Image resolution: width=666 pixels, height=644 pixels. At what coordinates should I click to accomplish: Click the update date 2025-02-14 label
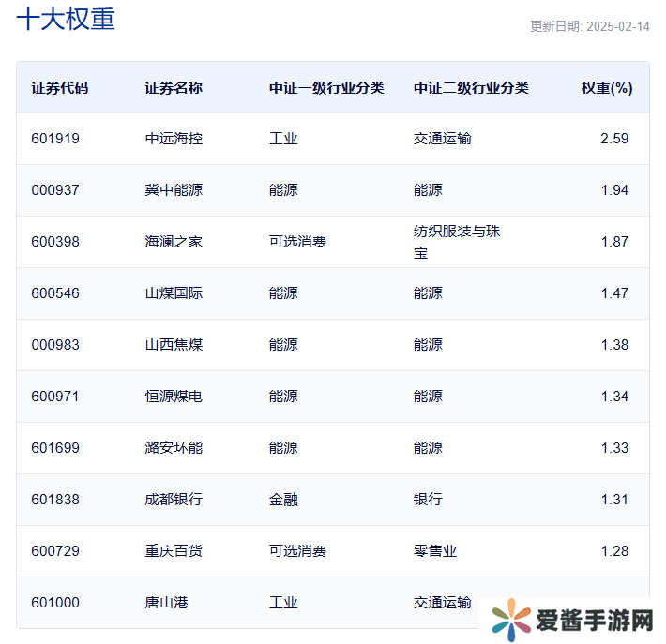(589, 26)
